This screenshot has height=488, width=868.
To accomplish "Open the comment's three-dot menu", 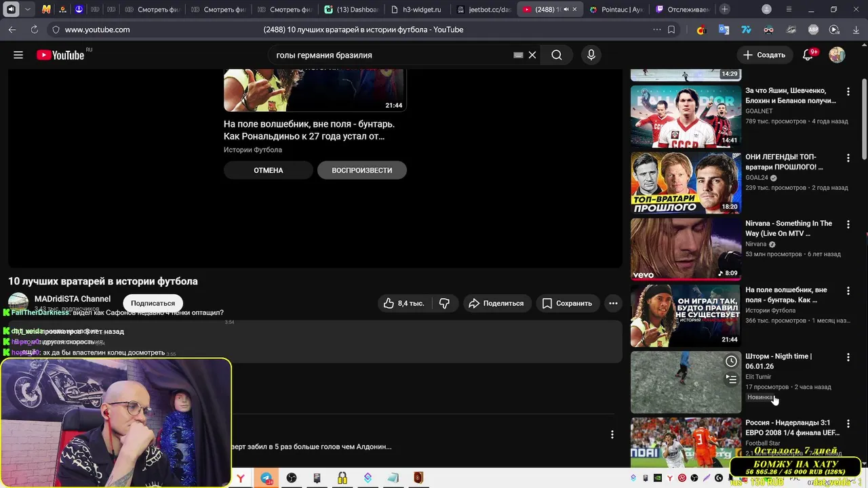I will (612, 434).
